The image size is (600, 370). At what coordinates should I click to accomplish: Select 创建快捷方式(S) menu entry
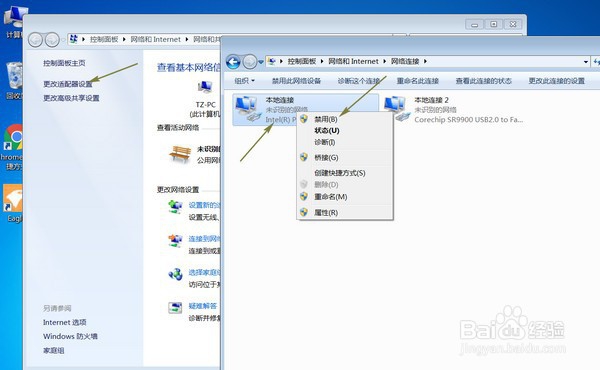pos(340,173)
